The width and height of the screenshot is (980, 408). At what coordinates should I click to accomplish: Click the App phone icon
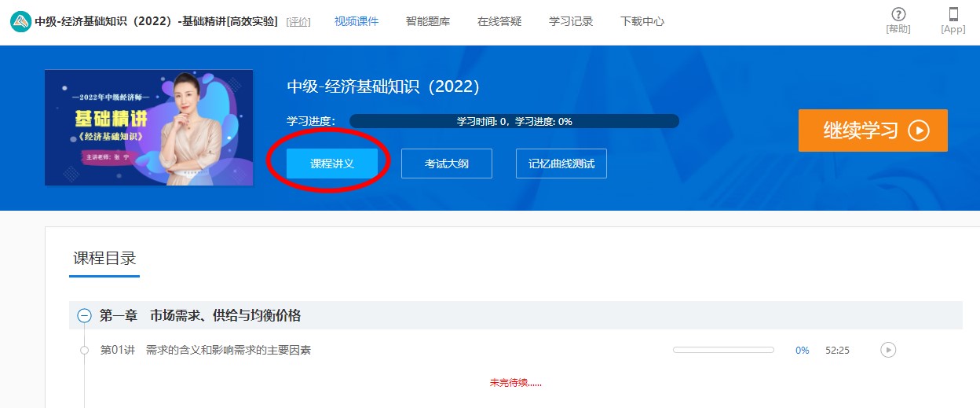pos(953,15)
